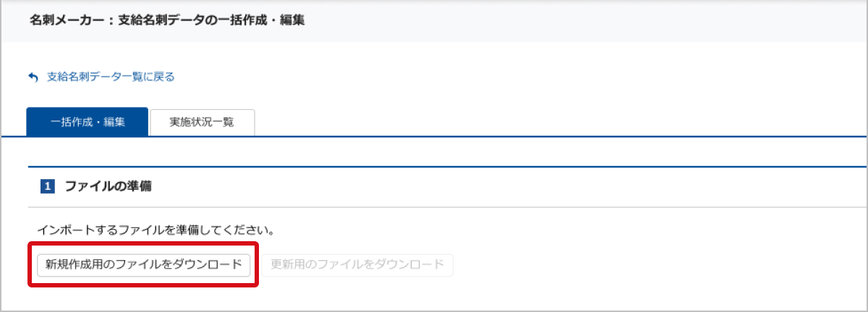Screen dimensions: 868x312
Task: Switch to the 実施状況一覧 tab
Action: pos(202,122)
